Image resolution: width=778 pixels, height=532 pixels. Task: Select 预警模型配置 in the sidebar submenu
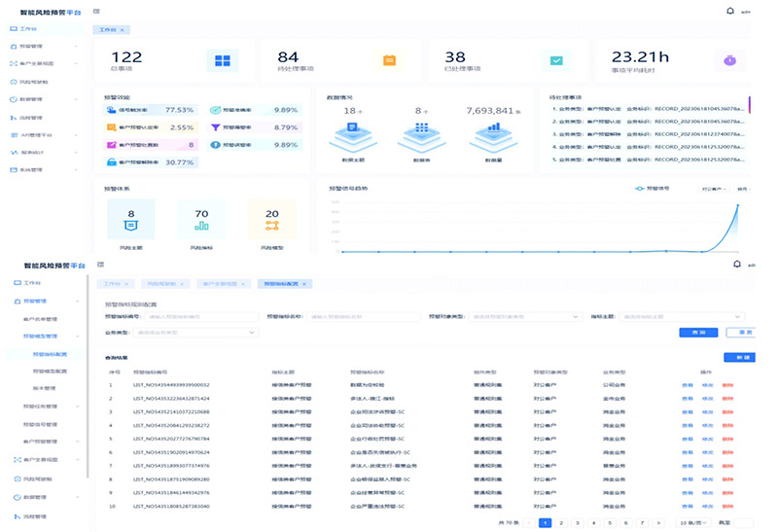click(x=50, y=371)
